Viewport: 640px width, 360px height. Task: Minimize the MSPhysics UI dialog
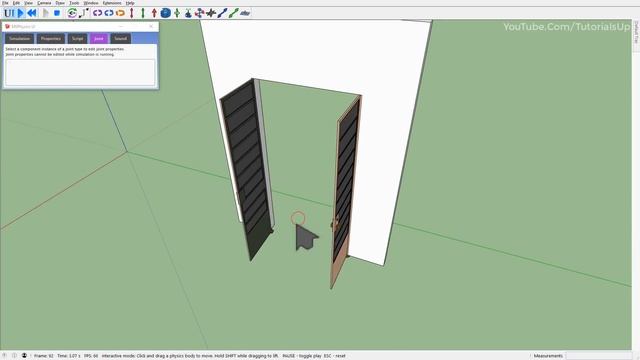pyautogui.click(x=121, y=27)
